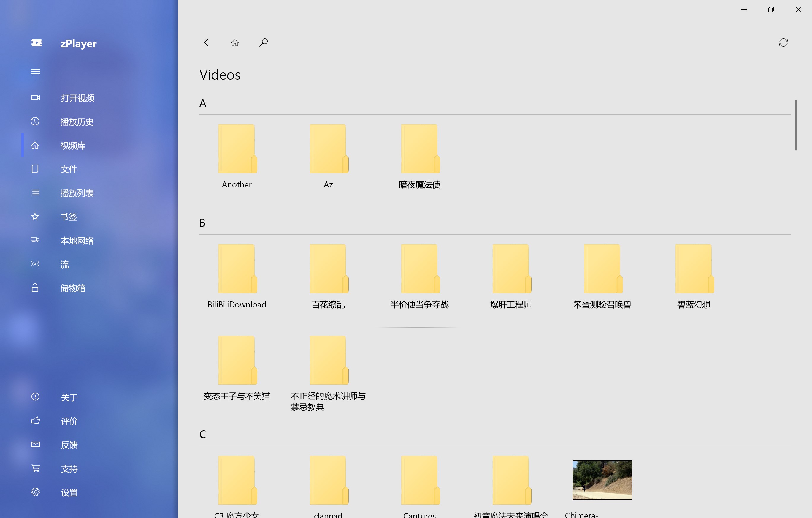
Task: Switch to 文件 files view
Action: click(69, 169)
